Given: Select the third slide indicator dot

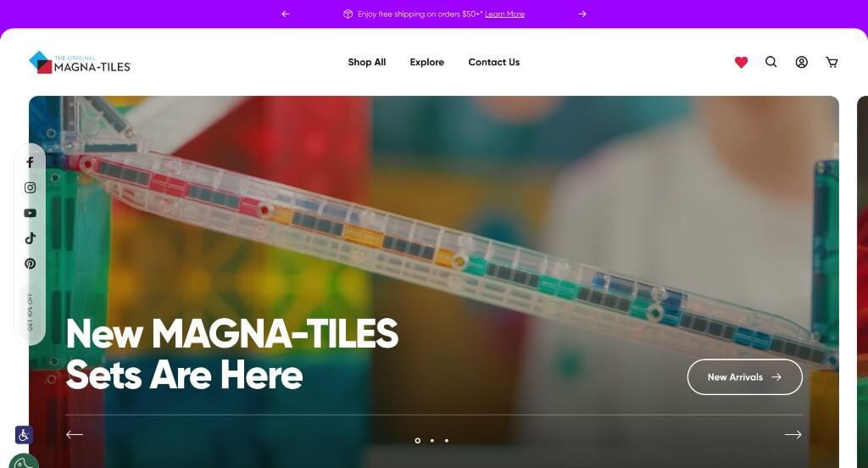Looking at the screenshot, I should point(447,441).
